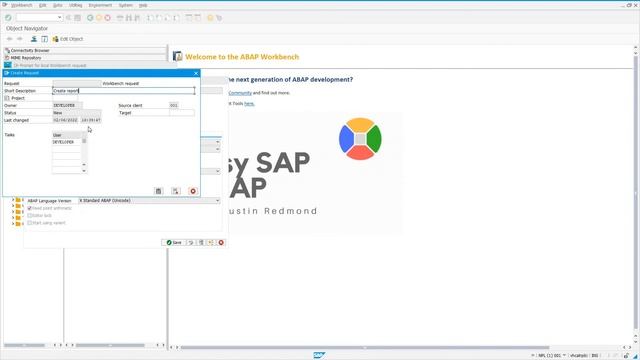Click the SAP logo in the status bar
Screen dimensions: 640x360
319,356
